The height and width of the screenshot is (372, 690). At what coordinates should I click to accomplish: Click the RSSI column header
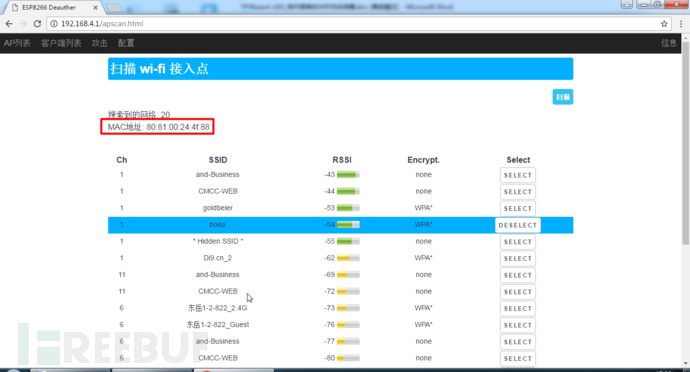[342, 160]
